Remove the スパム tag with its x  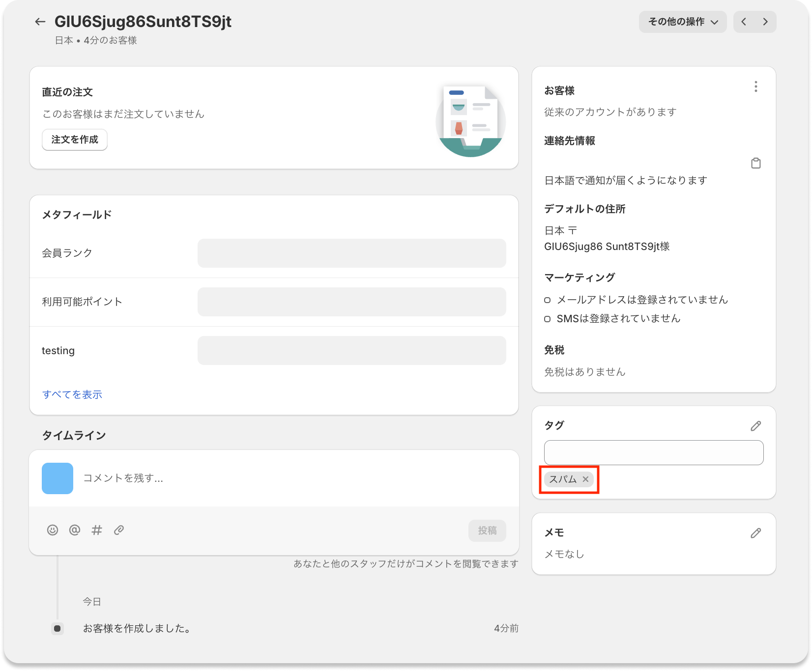coord(585,479)
